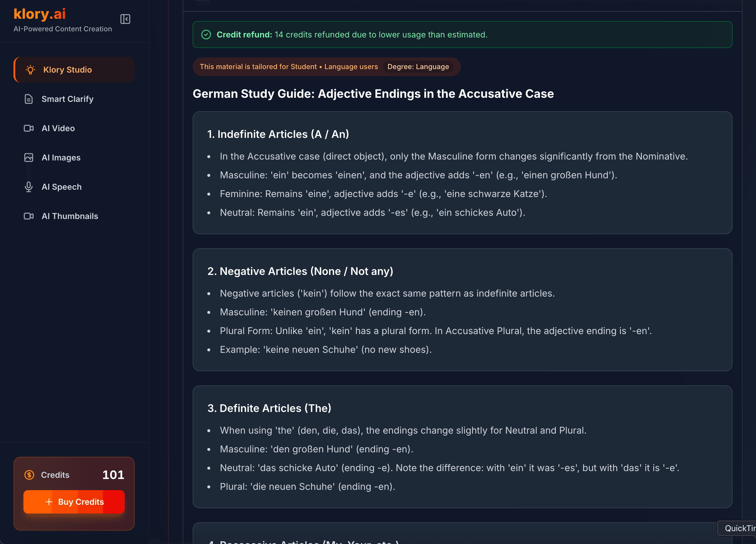Select the AI Images picture icon
The image size is (756, 544).
[x=29, y=157]
